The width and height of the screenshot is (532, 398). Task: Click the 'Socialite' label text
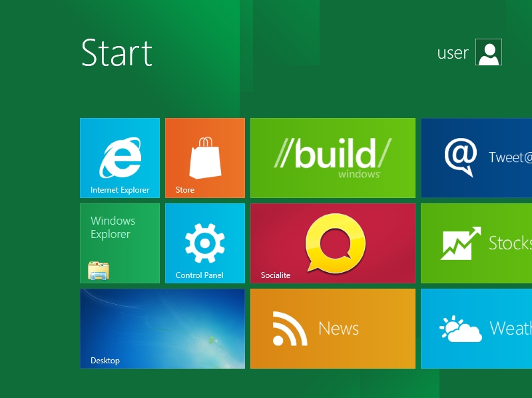click(x=276, y=275)
